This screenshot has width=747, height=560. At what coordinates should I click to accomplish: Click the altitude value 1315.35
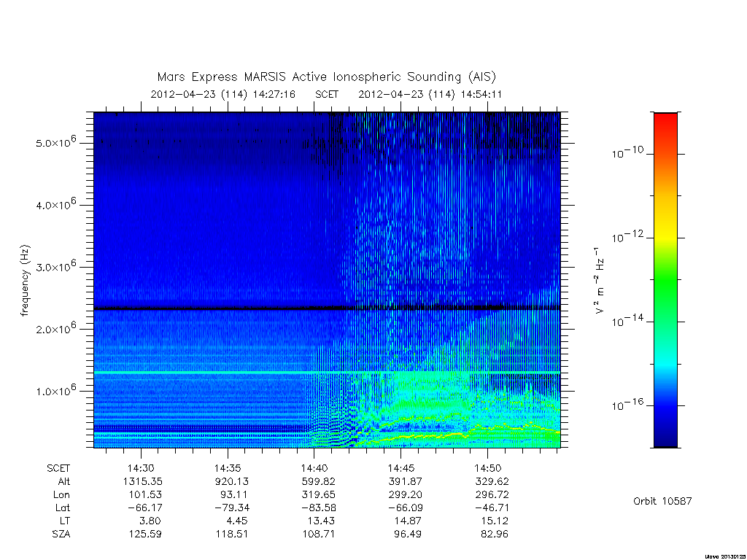pyautogui.click(x=143, y=481)
